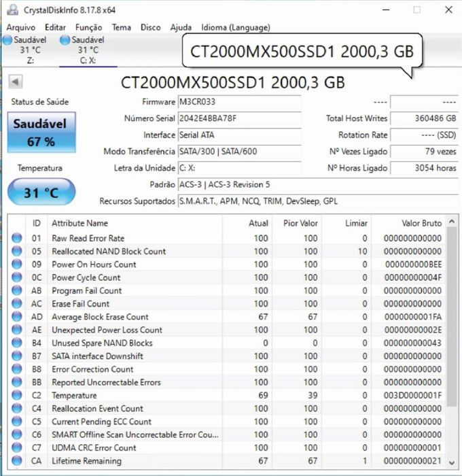Click the Nº Vezes Ligado value 79 vezes

425,151
